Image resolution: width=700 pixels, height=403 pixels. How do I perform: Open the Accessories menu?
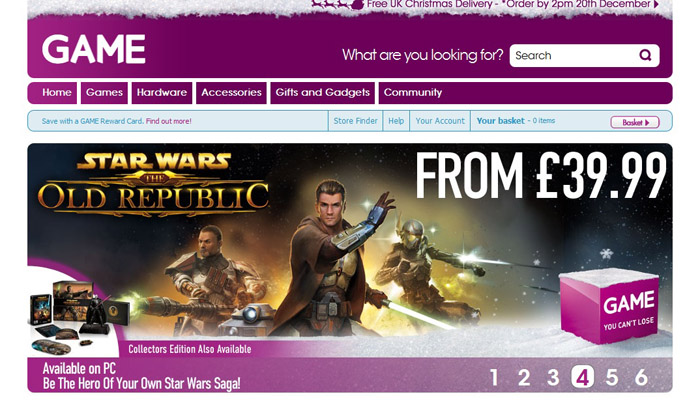[231, 93]
